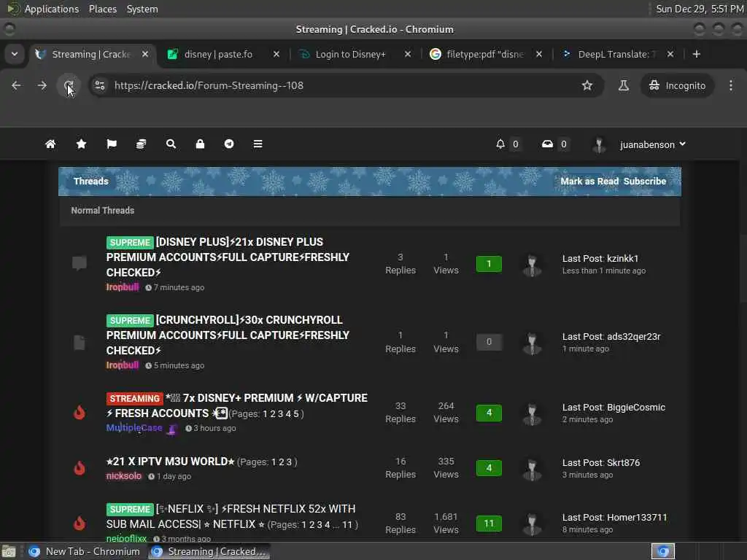Open a new browser tab
The image size is (747, 560).
coord(697,54)
